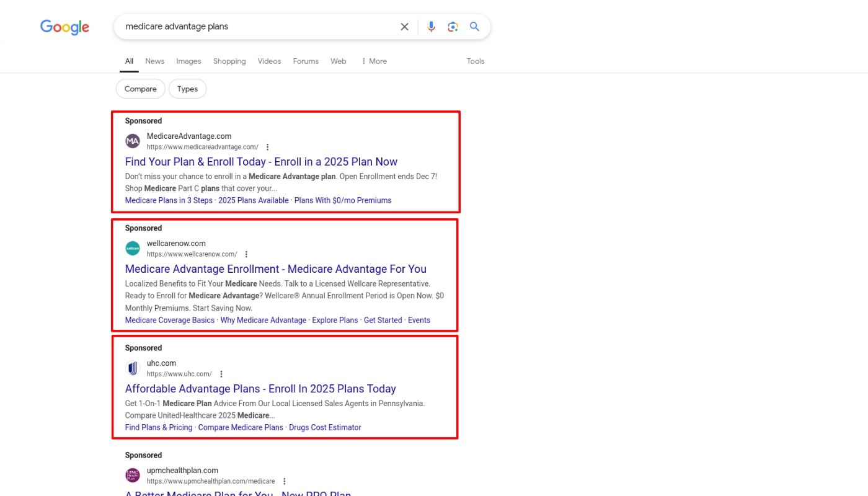Start voice search with the microphone icon

click(432, 27)
